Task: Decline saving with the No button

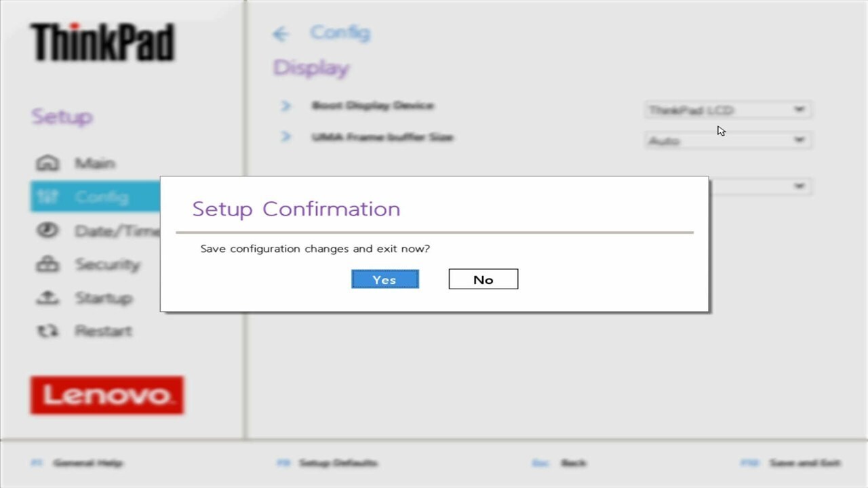Action: [x=484, y=279]
